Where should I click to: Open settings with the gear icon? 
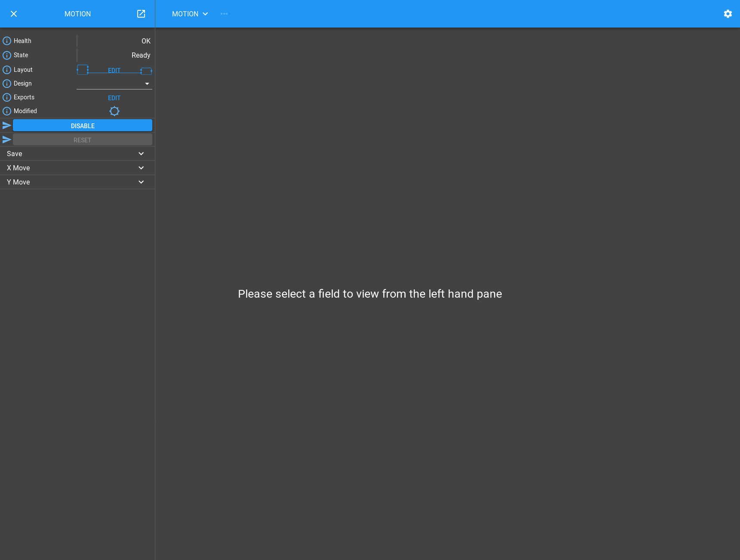pos(728,14)
